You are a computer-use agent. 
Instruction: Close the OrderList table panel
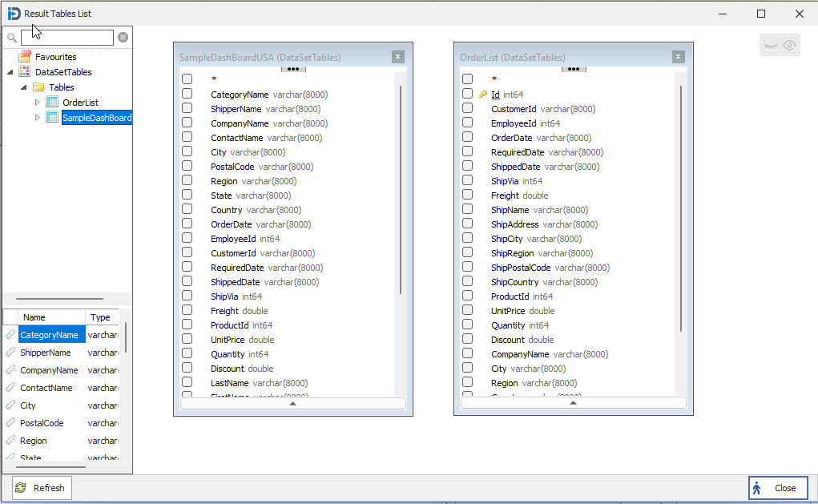(679, 57)
